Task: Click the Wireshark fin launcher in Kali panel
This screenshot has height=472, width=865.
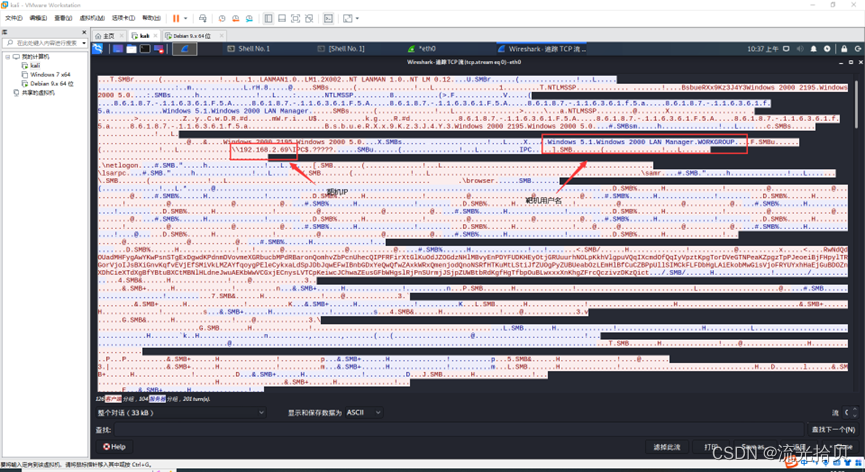Action: pyautogui.click(x=185, y=49)
